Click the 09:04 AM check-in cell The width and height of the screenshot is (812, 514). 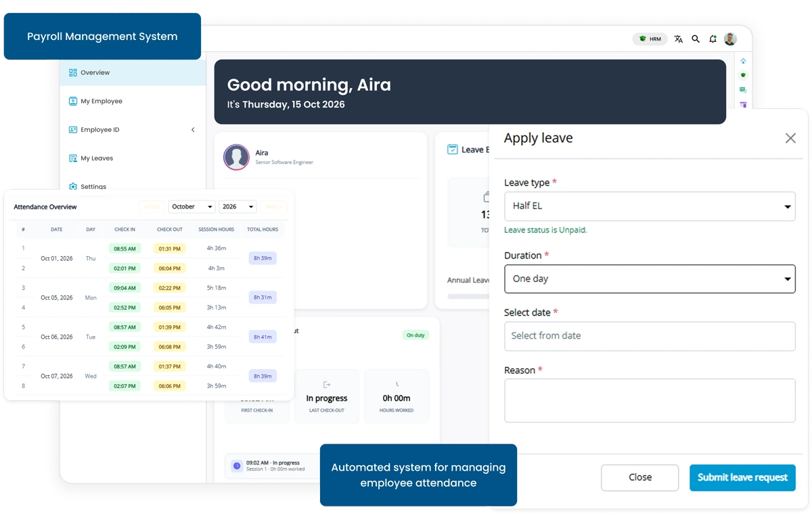125,288
